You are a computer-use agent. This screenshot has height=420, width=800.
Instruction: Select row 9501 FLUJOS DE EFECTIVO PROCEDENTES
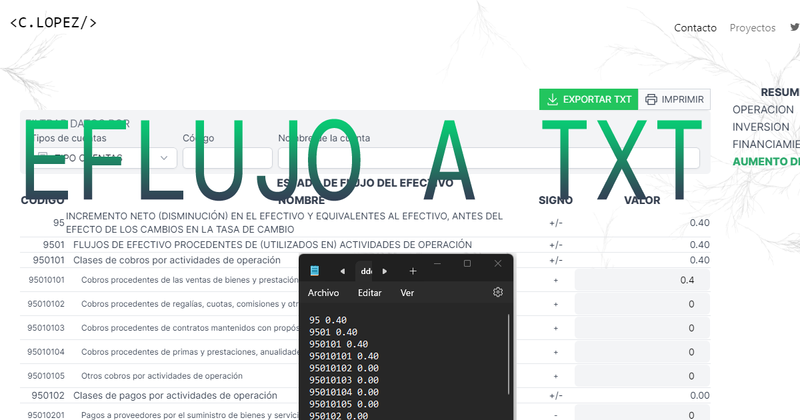coord(365,244)
